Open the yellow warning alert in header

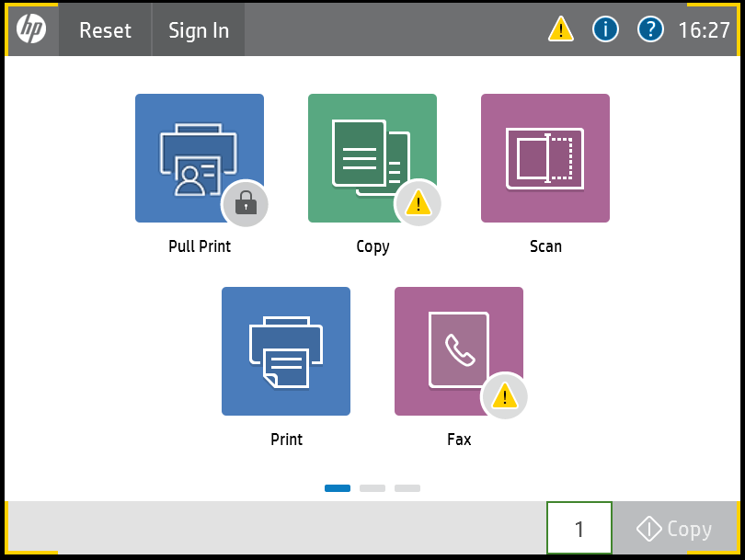560,29
